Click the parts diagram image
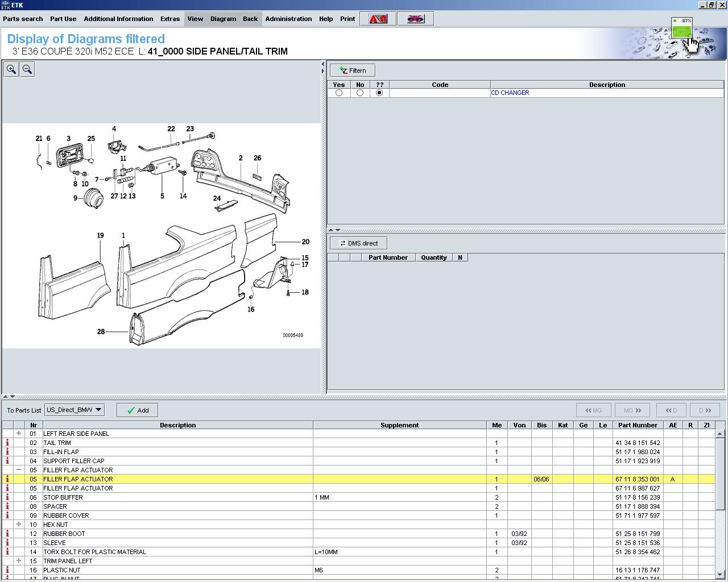728x582 pixels. [162, 235]
